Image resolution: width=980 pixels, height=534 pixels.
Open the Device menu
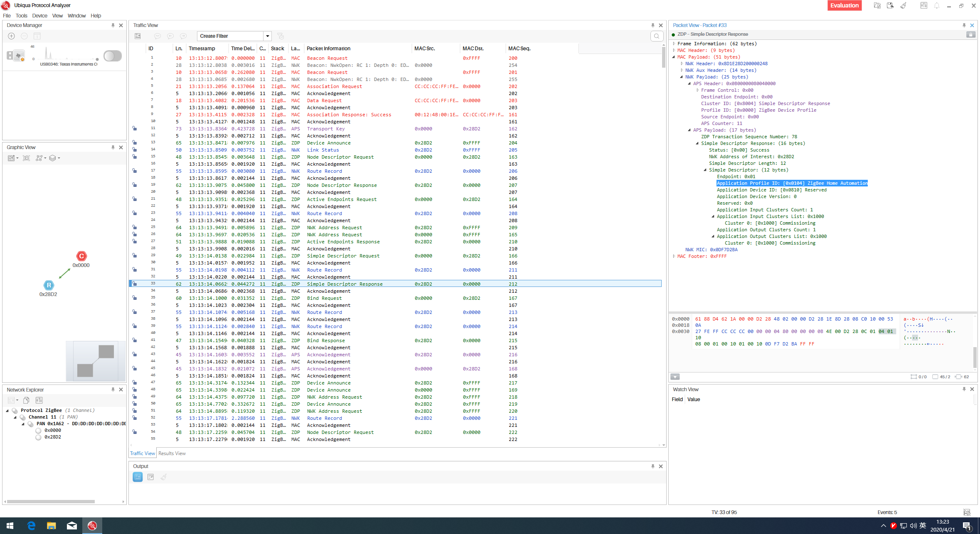[x=40, y=16]
